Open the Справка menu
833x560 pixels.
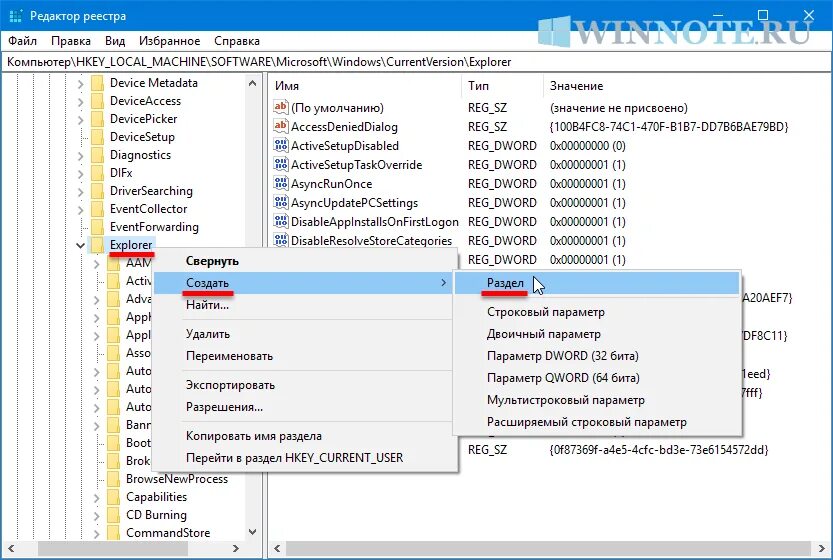(237, 41)
